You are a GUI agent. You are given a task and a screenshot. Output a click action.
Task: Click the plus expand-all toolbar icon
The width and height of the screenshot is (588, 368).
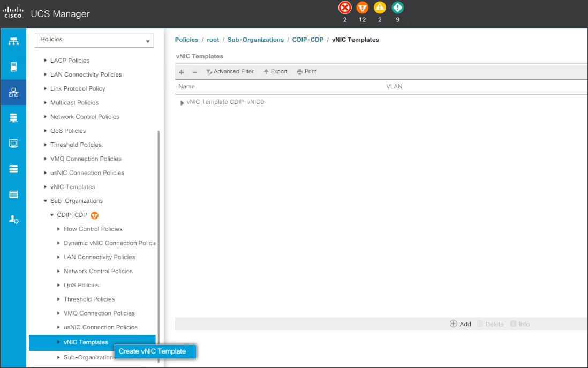point(182,72)
